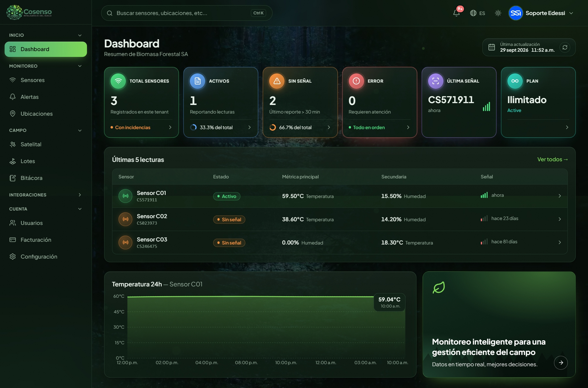The width and height of the screenshot is (588, 388).
Task: Collapse the INICIO section
Action: 46,35
